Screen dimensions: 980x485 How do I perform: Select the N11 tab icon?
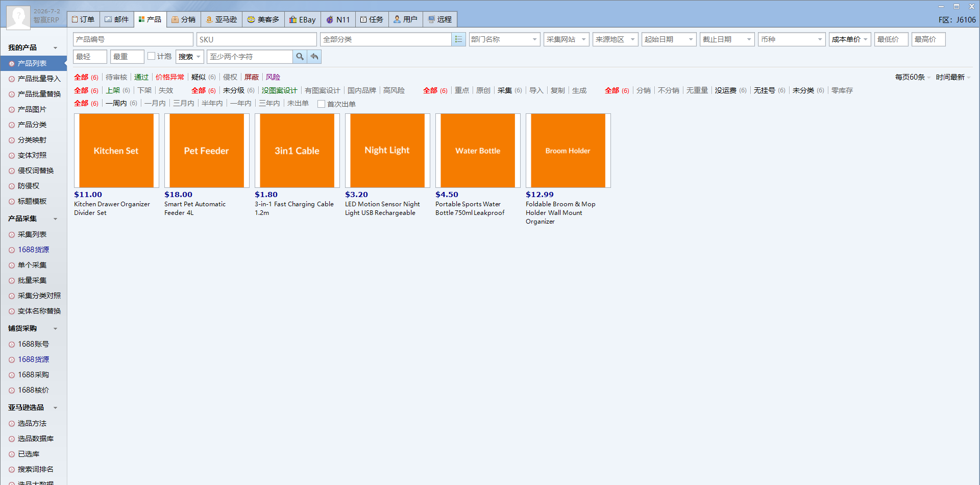click(330, 19)
